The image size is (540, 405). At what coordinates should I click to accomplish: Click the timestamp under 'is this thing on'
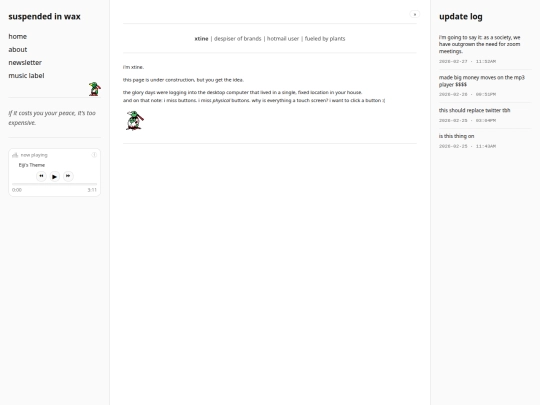tap(467, 146)
